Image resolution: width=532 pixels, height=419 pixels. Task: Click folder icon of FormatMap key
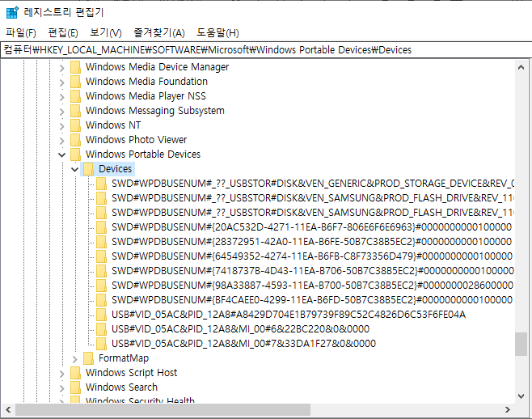click(89, 358)
